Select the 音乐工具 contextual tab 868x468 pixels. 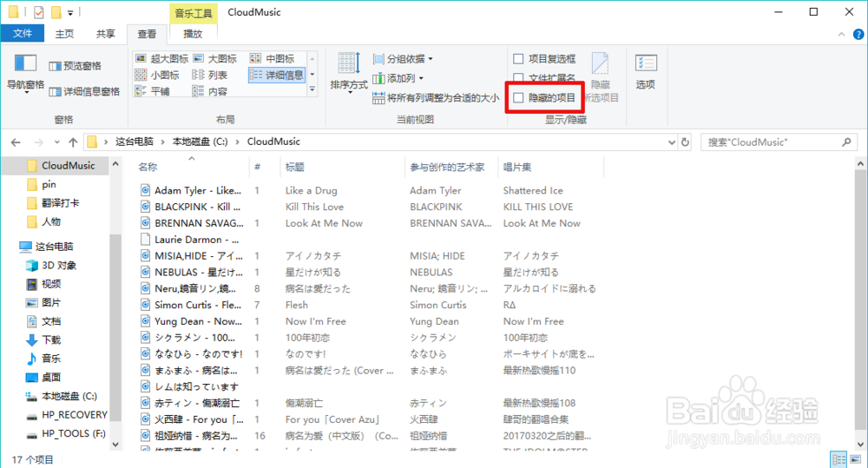pyautogui.click(x=194, y=13)
